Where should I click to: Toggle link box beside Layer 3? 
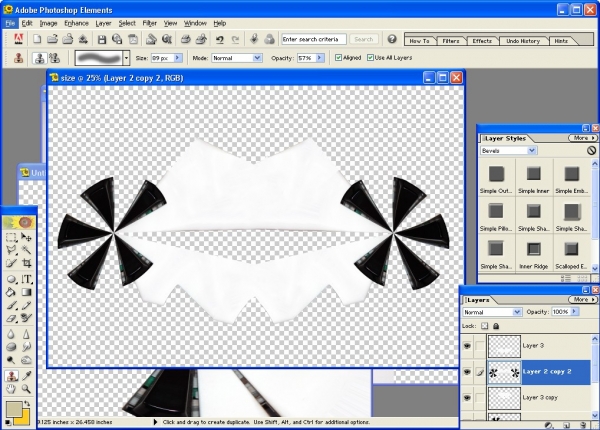coord(480,346)
